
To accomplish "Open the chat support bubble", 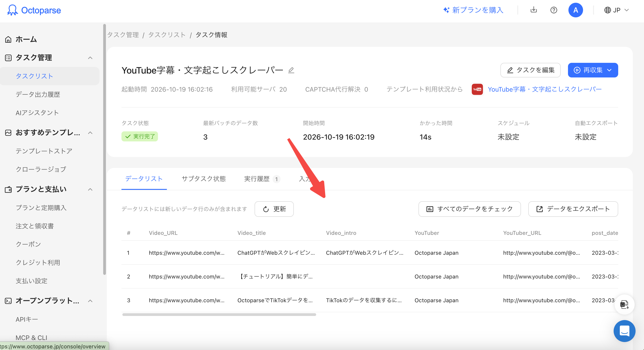I will (x=624, y=331).
